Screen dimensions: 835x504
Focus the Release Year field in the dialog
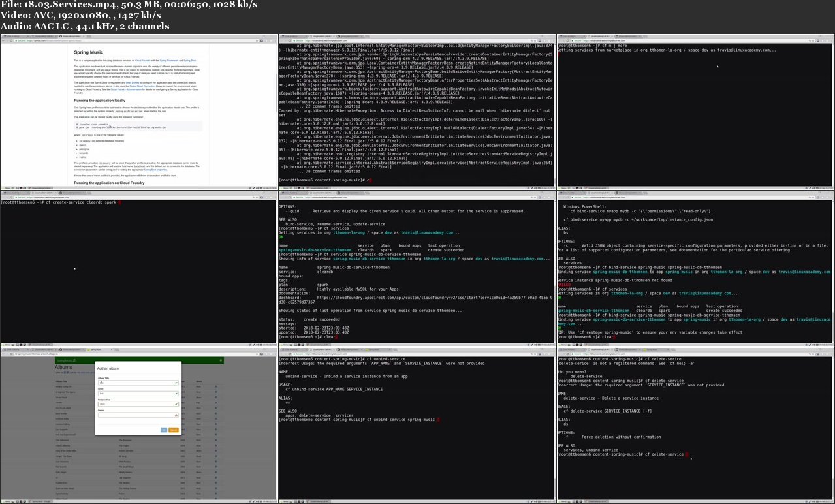tap(137, 404)
